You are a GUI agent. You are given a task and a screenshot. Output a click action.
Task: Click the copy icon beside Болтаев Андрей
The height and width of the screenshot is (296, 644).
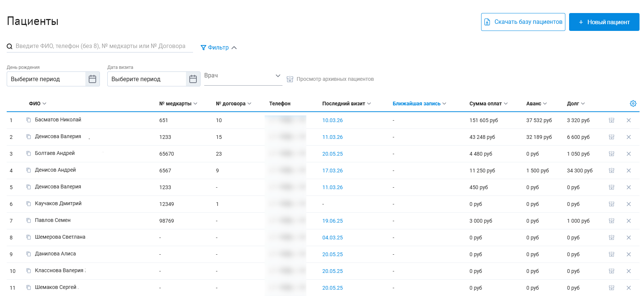coord(29,153)
